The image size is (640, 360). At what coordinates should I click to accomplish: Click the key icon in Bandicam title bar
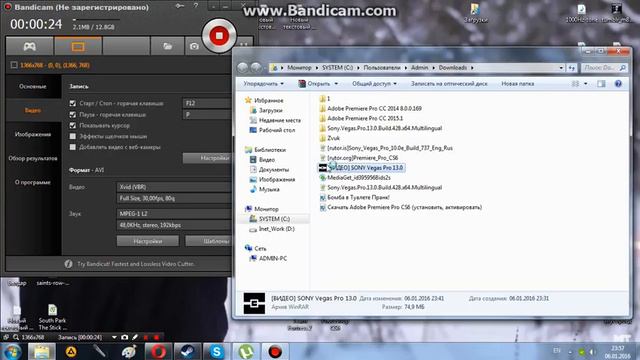coord(180,6)
